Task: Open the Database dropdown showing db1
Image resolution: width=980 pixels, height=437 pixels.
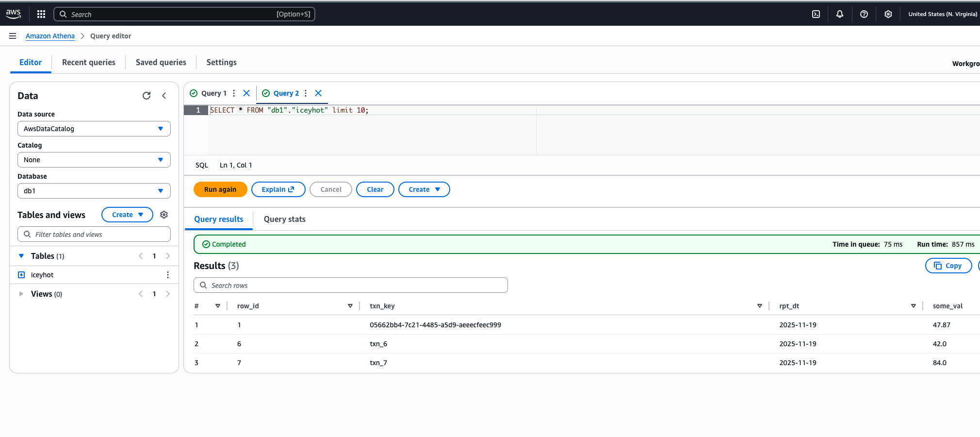Action: (x=94, y=191)
